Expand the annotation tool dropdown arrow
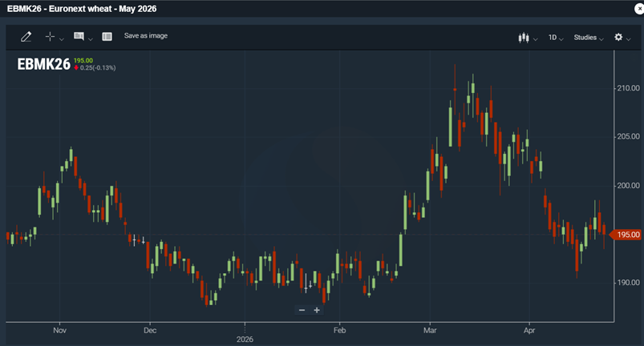Viewport: 644px width, 346px height. [x=91, y=39]
